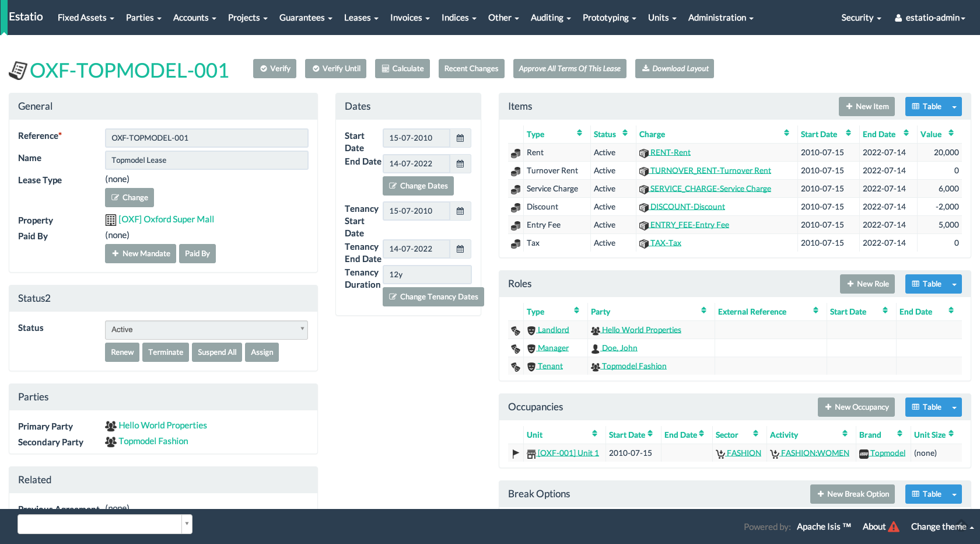Open Items Table view dropdown caret
The height and width of the screenshot is (544, 980).
pos(954,107)
